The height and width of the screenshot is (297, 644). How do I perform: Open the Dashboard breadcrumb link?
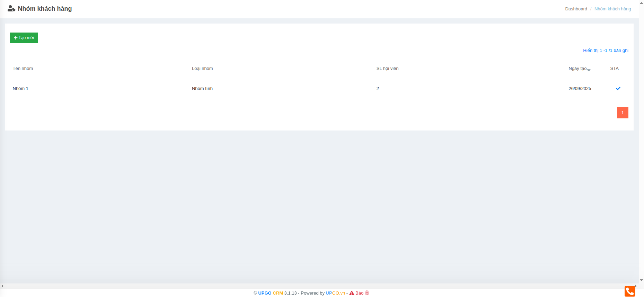pyautogui.click(x=576, y=9)
